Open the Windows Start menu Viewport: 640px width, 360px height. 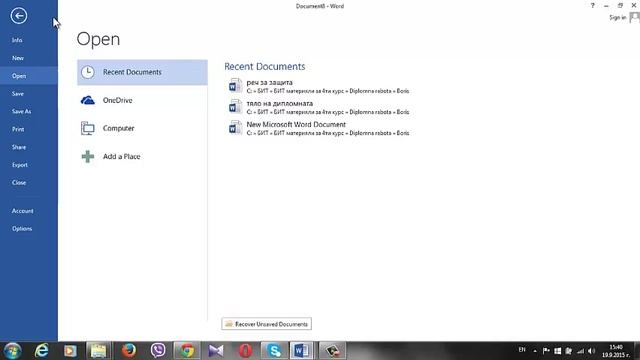pos(13,351)
